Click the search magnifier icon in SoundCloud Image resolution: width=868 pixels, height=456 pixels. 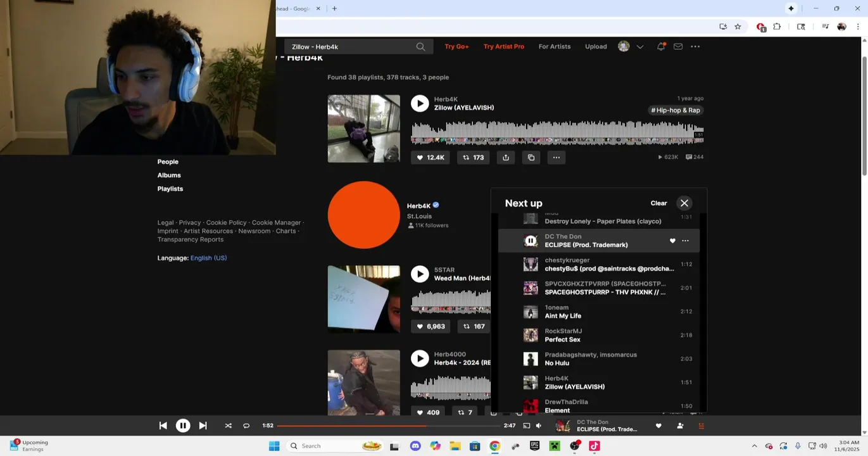point(420,47)
